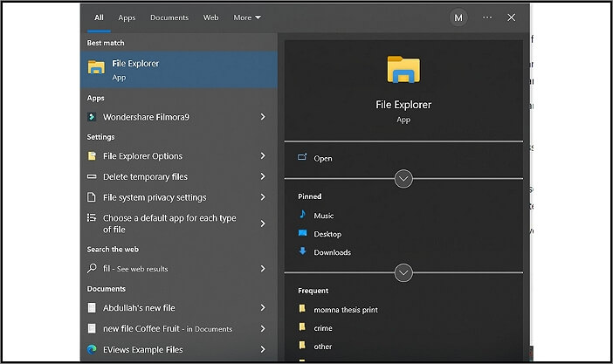Click the user account avatar M
The height and width of the screenshot is (364, 613).
pos(458,17)
